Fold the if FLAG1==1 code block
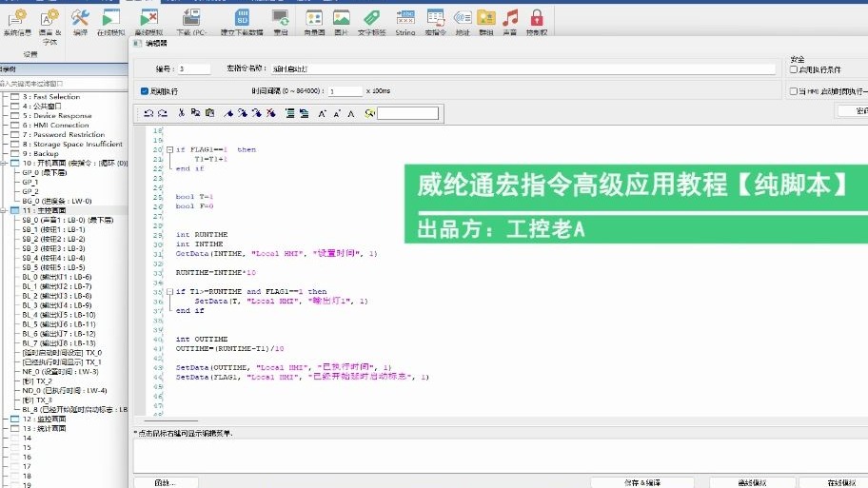Image resolution: width=868 pixels, height=488 pixels. (170, 149)
